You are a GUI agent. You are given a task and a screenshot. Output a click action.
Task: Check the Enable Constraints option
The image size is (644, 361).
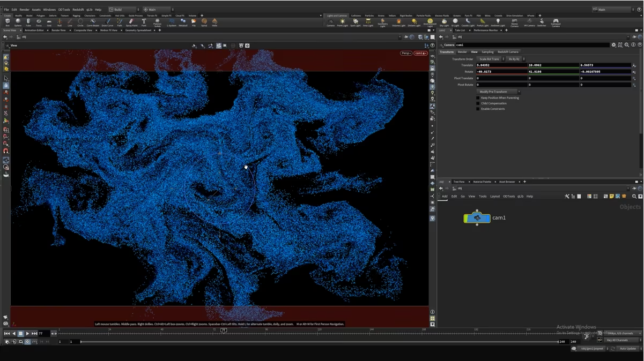pyautogui.click(x=478, y=109)
